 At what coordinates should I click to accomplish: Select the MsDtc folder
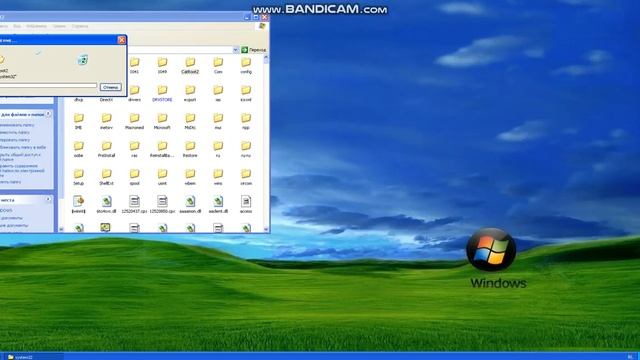tap(190, 121)
